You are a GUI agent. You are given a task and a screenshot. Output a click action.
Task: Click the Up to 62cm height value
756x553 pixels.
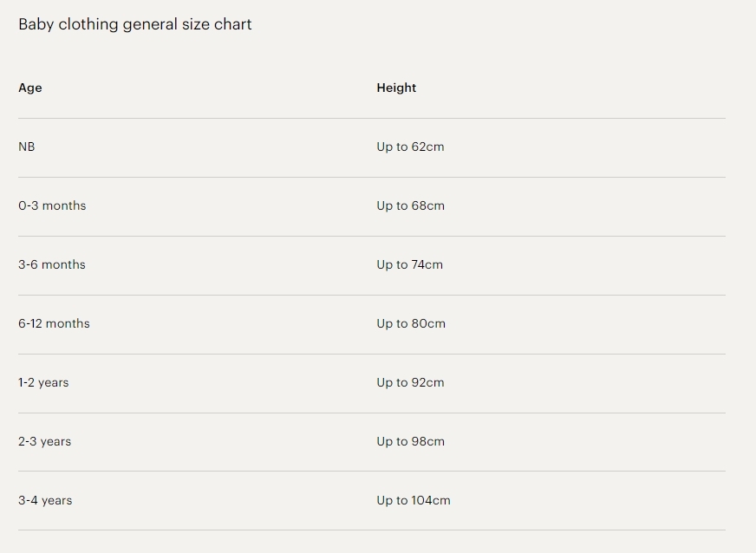(x=410, y=146)
